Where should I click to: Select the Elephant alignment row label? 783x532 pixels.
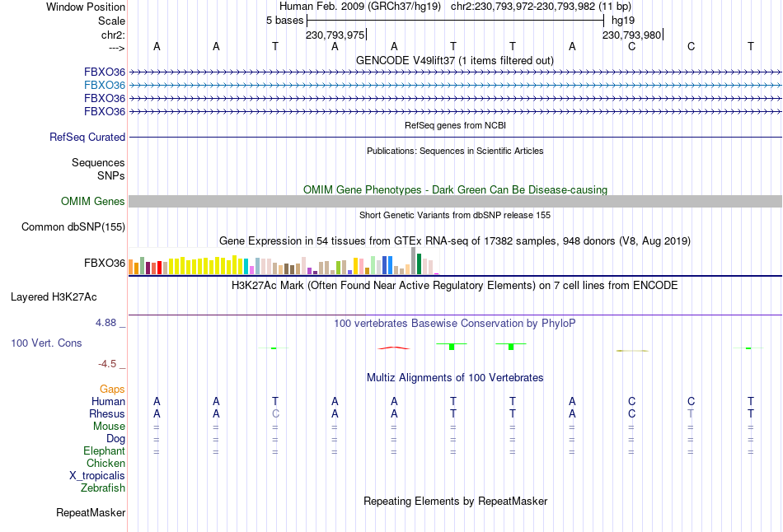[x=104, y=450]
